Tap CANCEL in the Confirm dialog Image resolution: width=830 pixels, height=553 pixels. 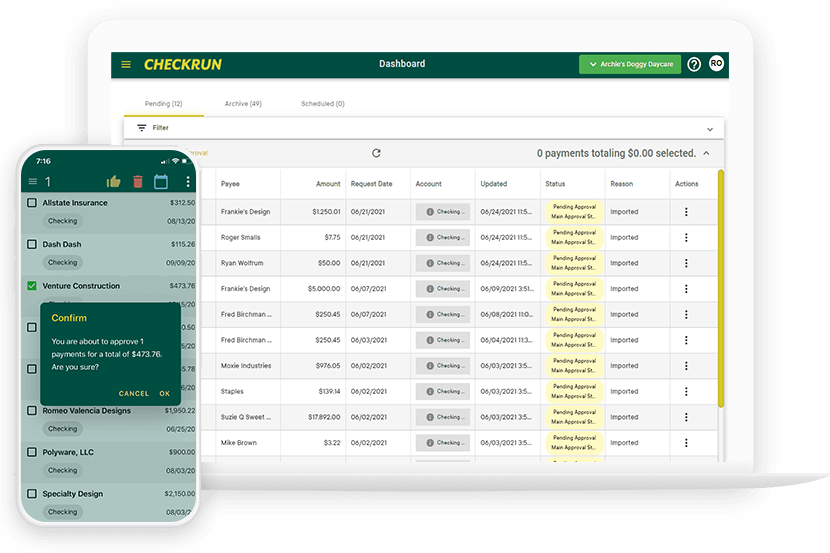[134, 394]
